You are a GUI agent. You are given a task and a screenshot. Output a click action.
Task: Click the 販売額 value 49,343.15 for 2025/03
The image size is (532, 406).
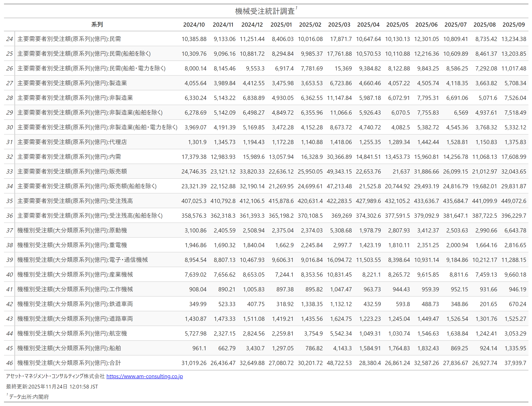point(339,172)
